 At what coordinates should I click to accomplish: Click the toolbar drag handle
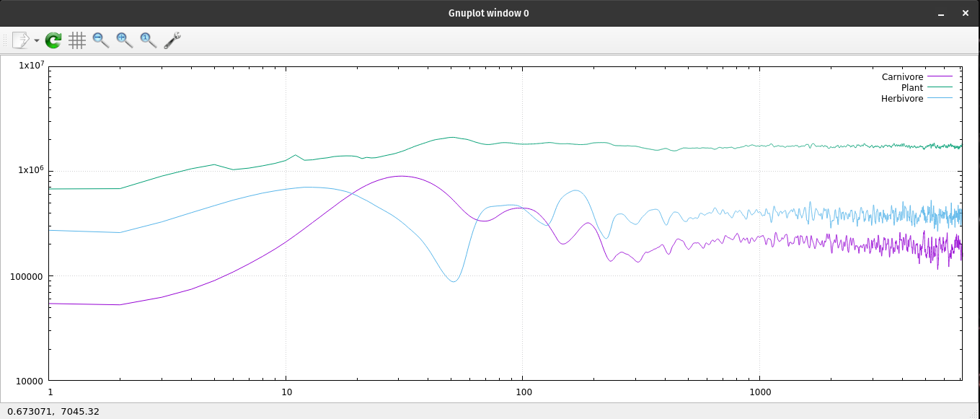pos(5,40)
